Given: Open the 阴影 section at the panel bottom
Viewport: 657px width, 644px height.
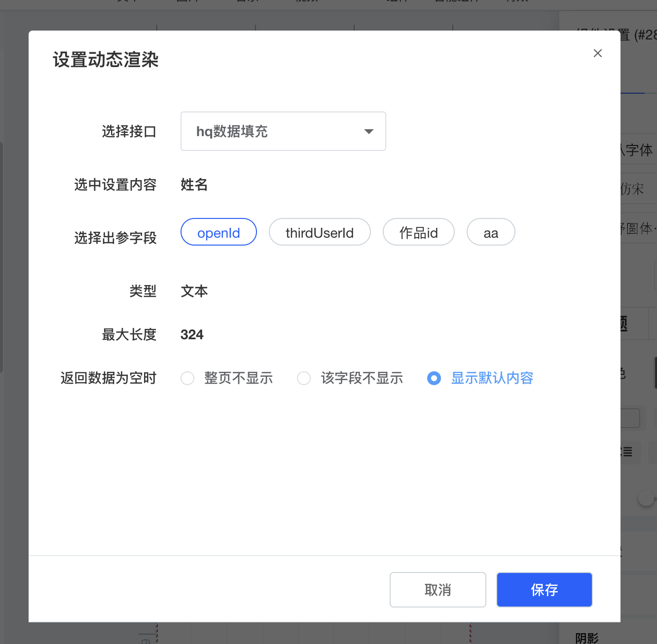Looking at the screenshot, I should point(587,638).
